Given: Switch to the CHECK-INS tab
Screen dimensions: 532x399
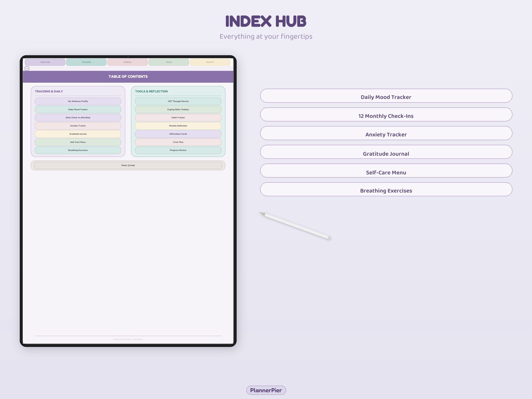Looking at the screenshot, I should pyautogui.click(x=45, y=62).
